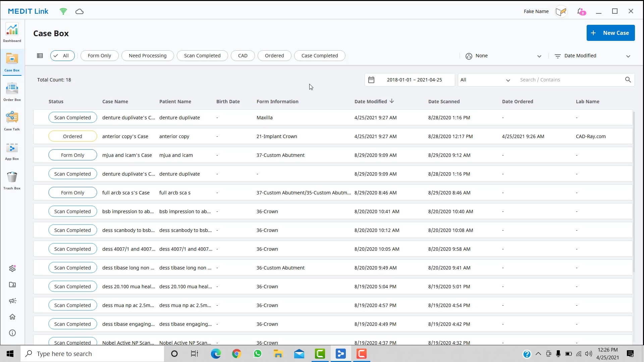Open the Windows Start menu

click(10, 354)
